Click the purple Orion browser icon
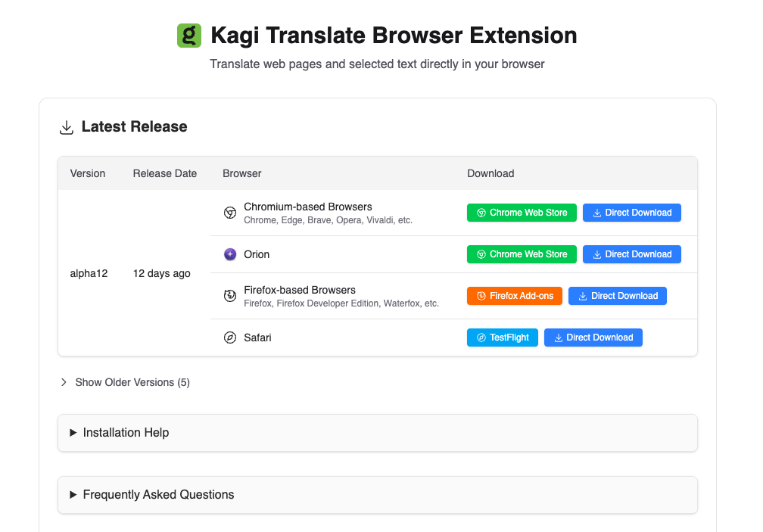Image resolution: width=763 pixels, height=532 pixels. pyautogui.click(x=229, y=254)
